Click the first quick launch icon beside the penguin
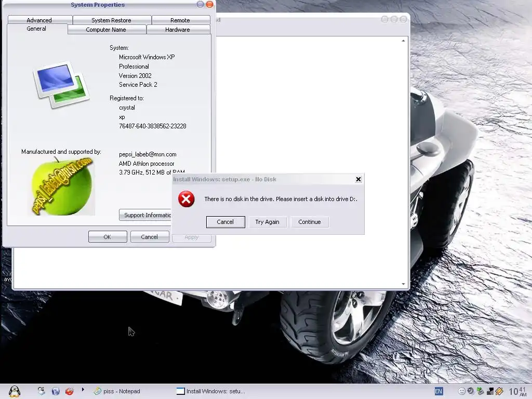The image size is (532, 399). pos(42,391)
